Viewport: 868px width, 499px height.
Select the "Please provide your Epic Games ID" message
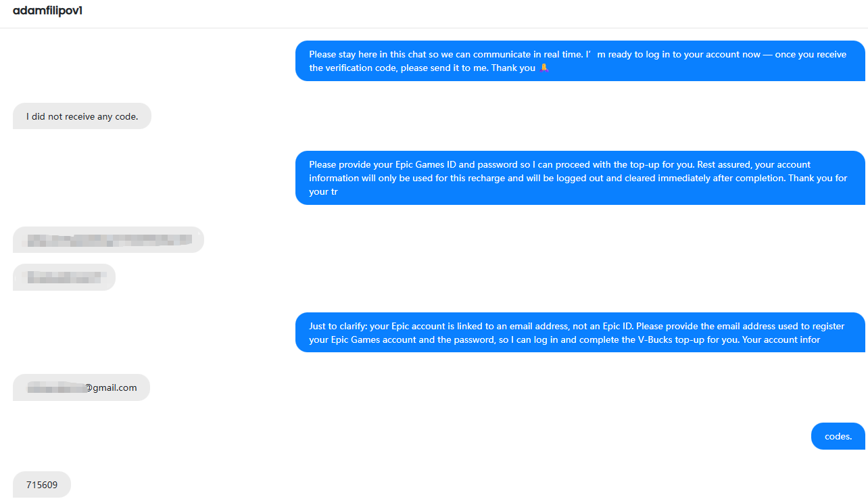[580, 178]
